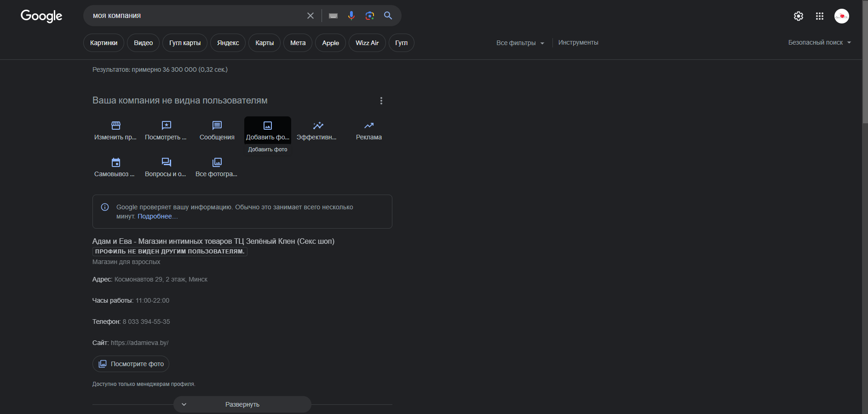The image size is (868, 414).
Task: Click the Магазин для взрослых category text
Action: pos(126,262)
